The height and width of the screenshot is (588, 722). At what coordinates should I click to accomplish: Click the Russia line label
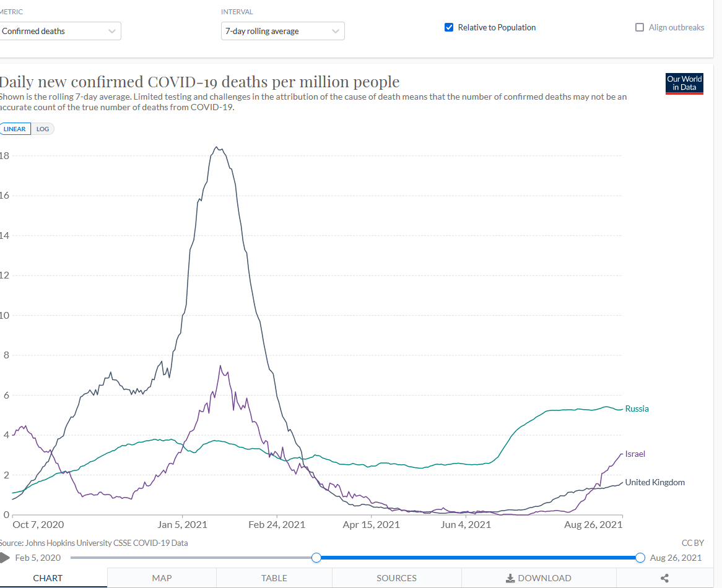(637, 409)
